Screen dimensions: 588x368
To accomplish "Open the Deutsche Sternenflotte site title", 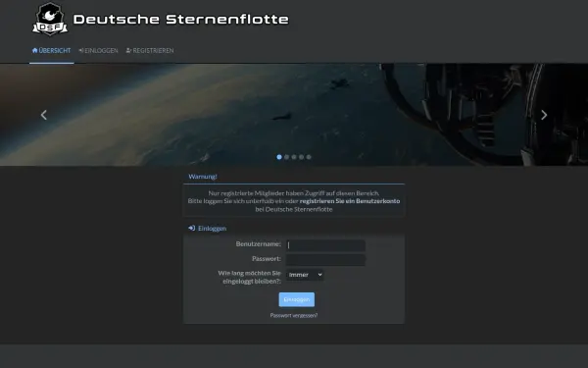I will point(180,20).
